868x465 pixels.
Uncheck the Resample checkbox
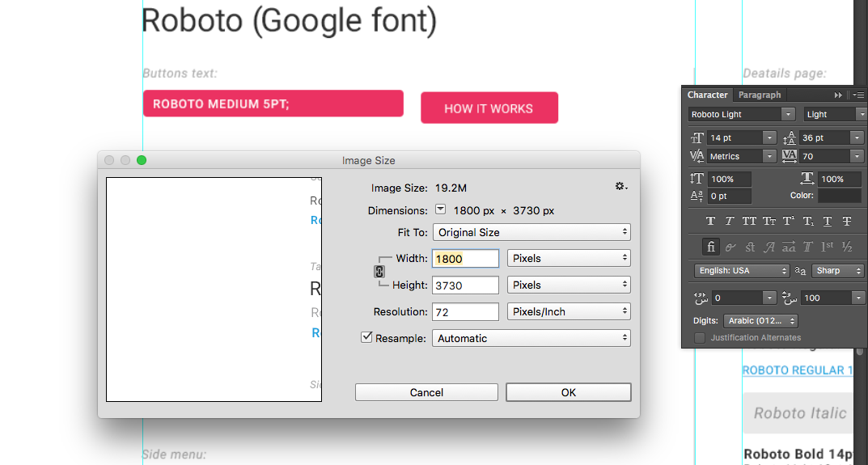pos(366,337)
